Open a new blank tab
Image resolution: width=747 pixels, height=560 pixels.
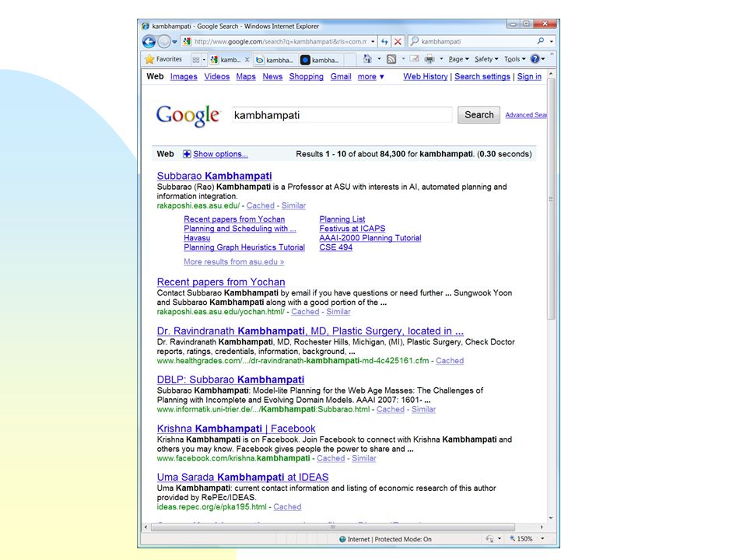tap(350, 60)
